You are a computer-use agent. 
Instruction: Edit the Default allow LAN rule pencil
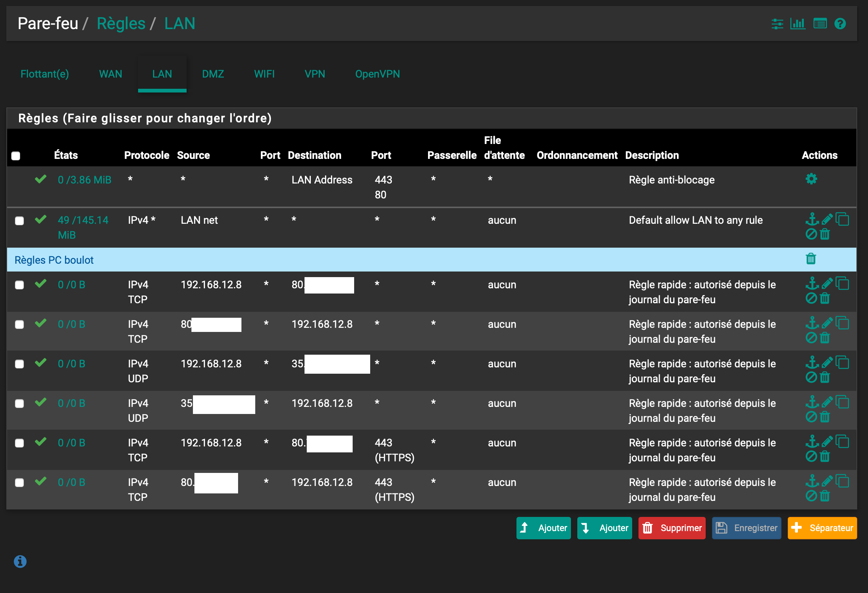point(827,219)
